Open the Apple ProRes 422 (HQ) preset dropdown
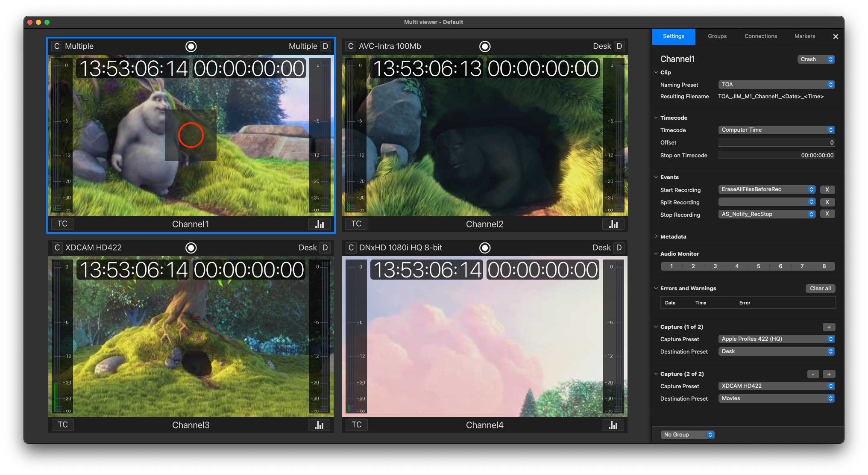 point(776,339)
